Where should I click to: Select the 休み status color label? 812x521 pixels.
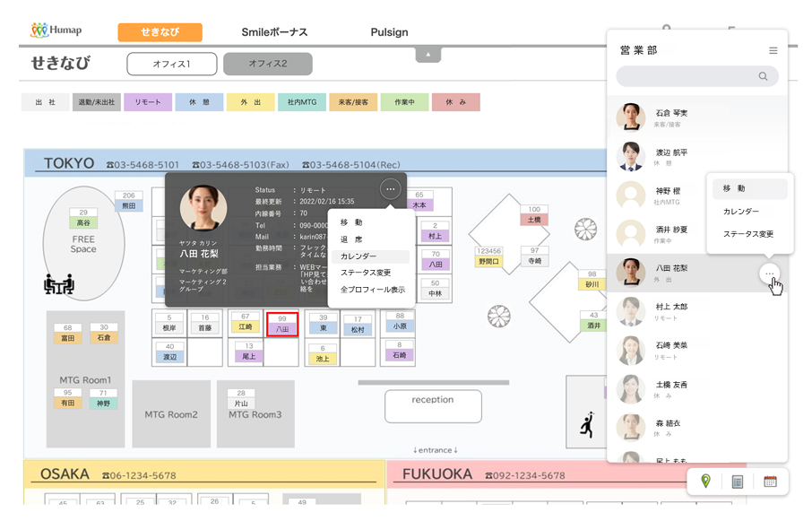[x=456, y=103]
